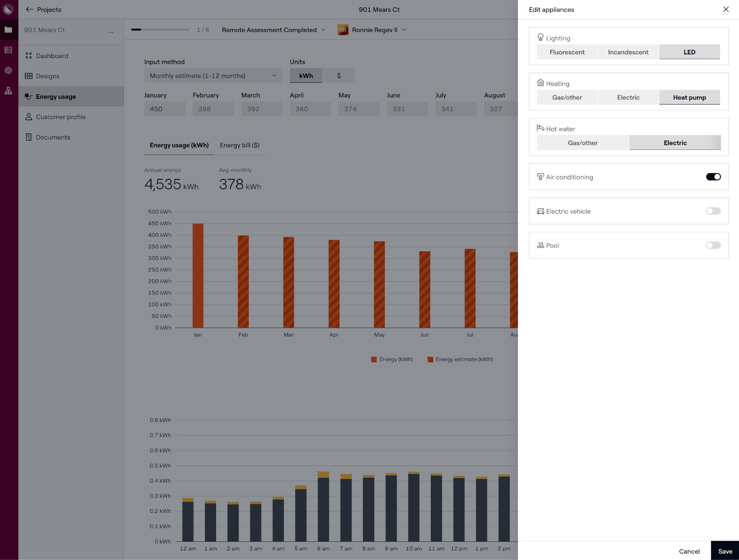Click the Ronnie Regev II avatar
739x560 pixels.
point(343,30)
